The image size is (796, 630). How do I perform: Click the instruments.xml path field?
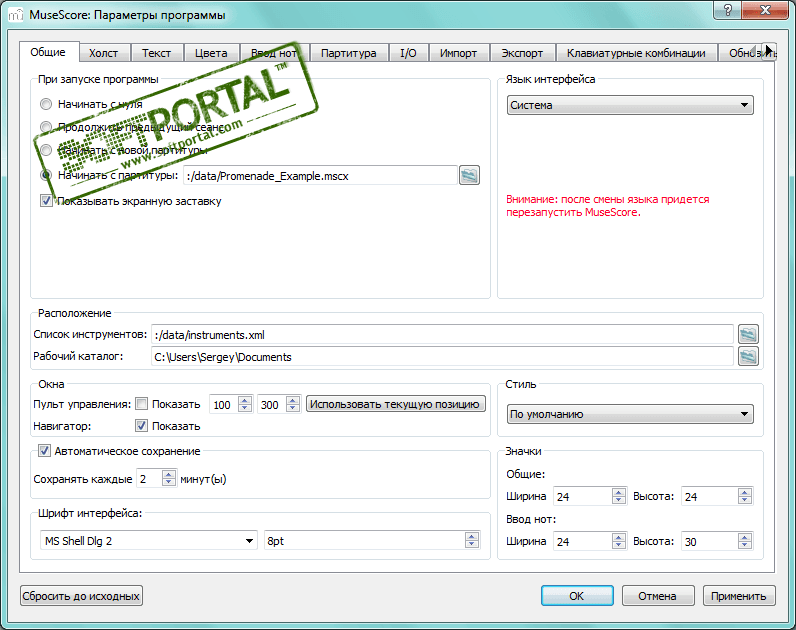pyautogui.click(x=442, y=335)
